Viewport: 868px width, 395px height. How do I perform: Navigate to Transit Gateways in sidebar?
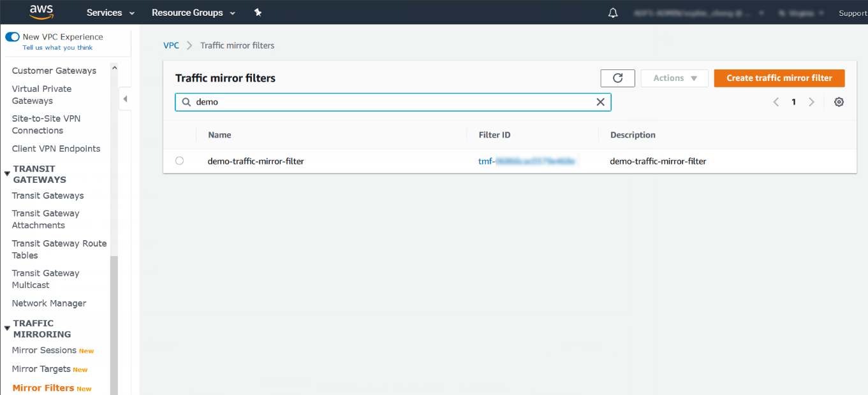[48, 196]
